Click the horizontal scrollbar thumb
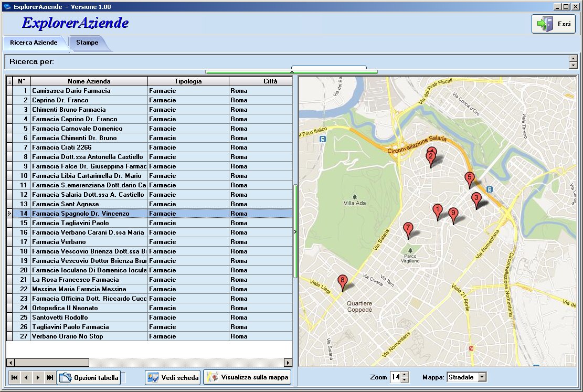The height and width of the screenshot is (392, 583). pos(52,362)
